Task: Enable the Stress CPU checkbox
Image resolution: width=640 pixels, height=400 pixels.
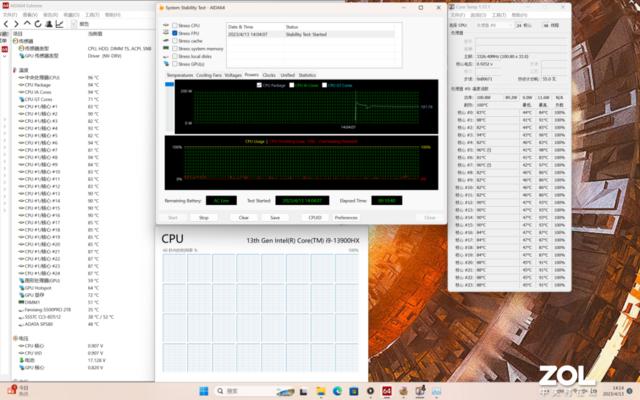Action: tap(175, 25)
